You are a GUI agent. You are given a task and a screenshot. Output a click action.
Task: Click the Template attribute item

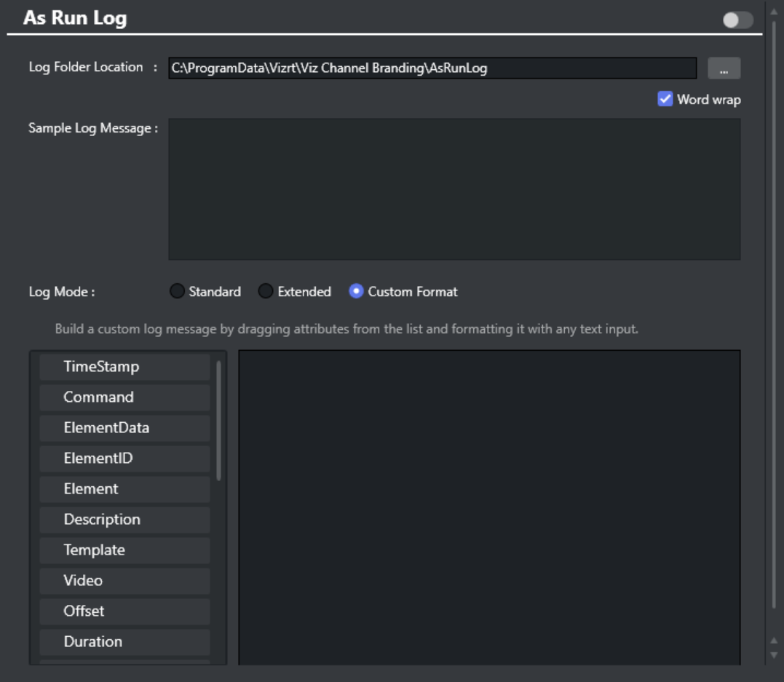click(124, 550)
